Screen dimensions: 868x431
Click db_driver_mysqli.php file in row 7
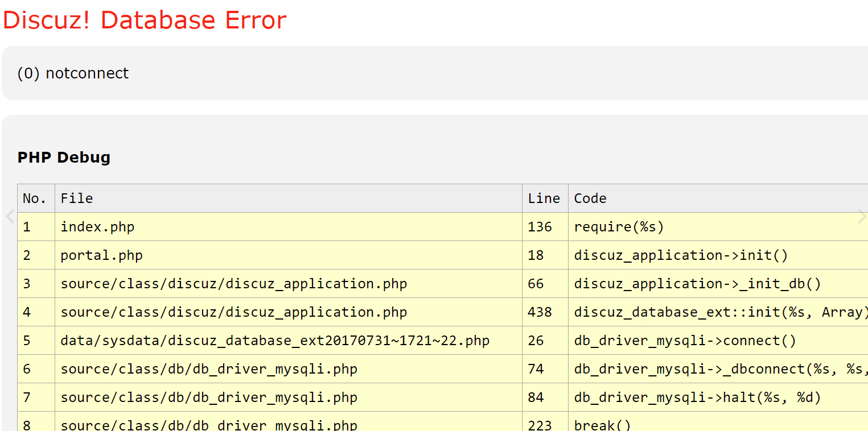(289, 397)
